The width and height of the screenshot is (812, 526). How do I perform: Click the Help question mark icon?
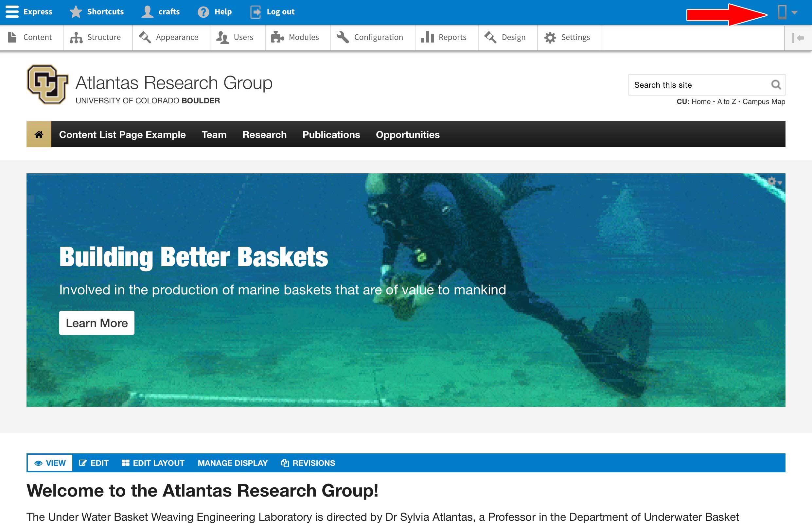click(x=203, y=12)
